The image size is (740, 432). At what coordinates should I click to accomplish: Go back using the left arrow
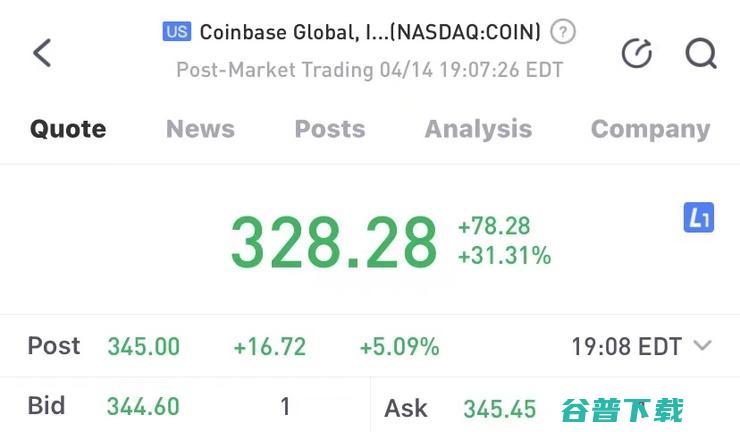pos(42,53)
